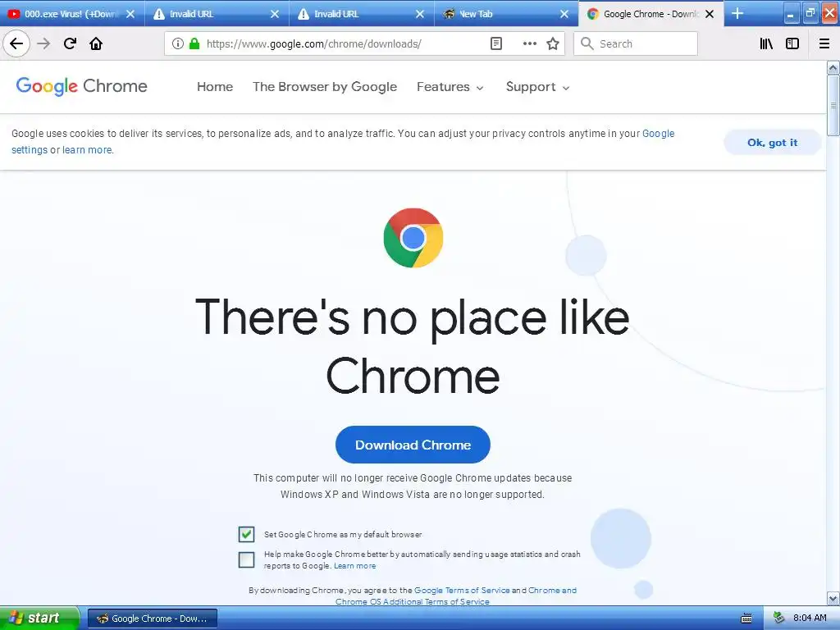Enable sending usage statistics and crash reports checkbox
This screenshot has height=630, width=840.
tap(246, 559)
